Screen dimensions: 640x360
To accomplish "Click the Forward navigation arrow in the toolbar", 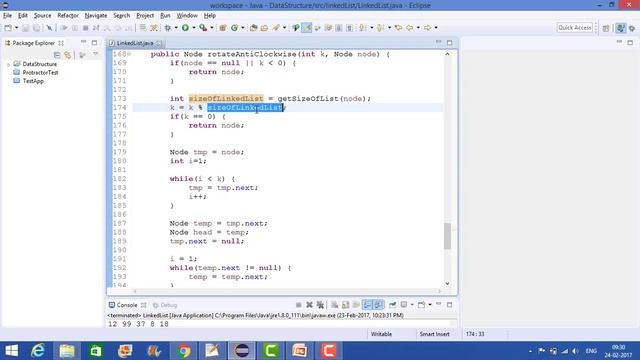I will [x=427, y=28].
